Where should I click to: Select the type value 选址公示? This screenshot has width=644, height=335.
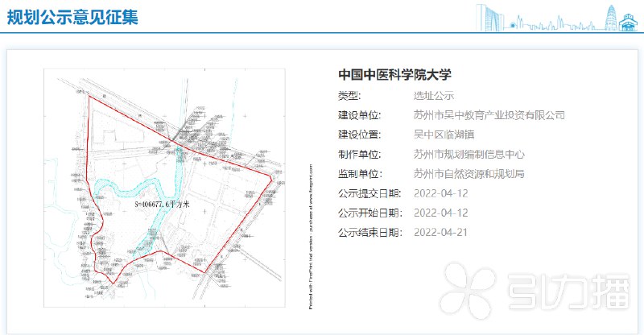tap(434, 96)
